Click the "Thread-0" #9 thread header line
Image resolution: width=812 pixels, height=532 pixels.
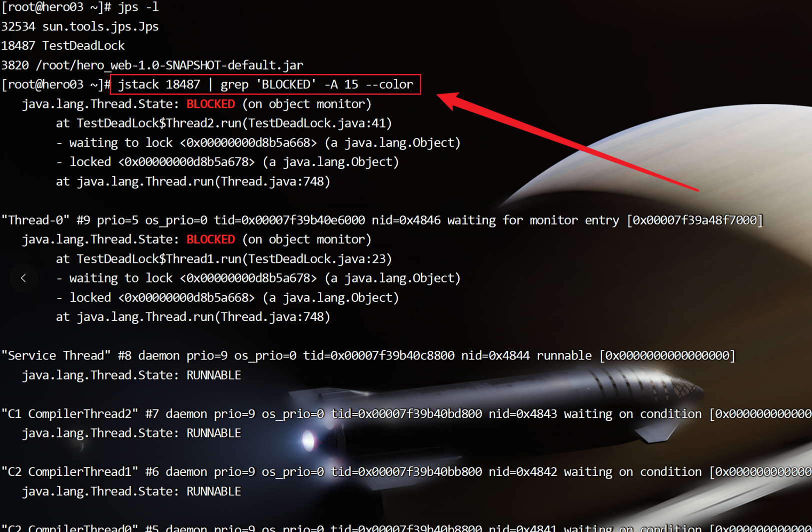382,220
